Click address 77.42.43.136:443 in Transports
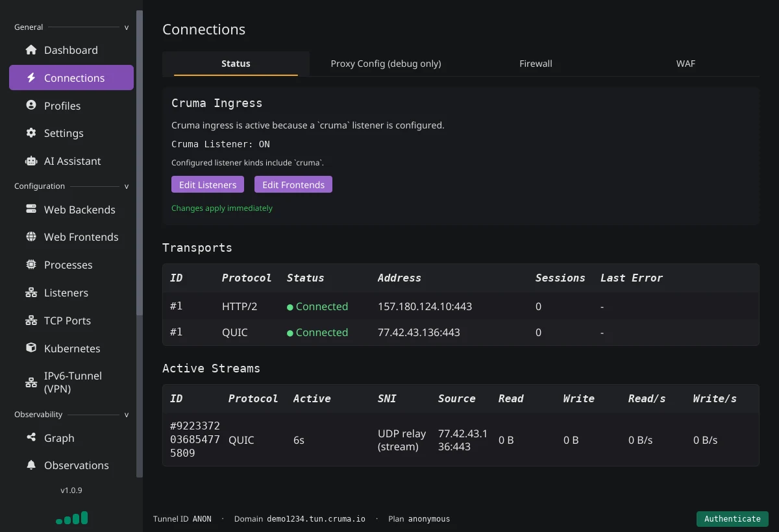 [x=419, y=332]
